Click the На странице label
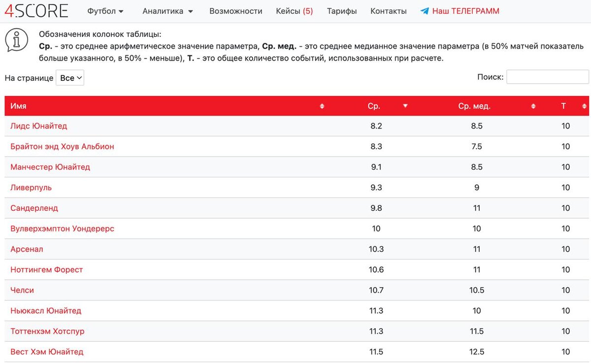Image resolution: width=591 pixels, height=364 pixels. pos(29,78)
